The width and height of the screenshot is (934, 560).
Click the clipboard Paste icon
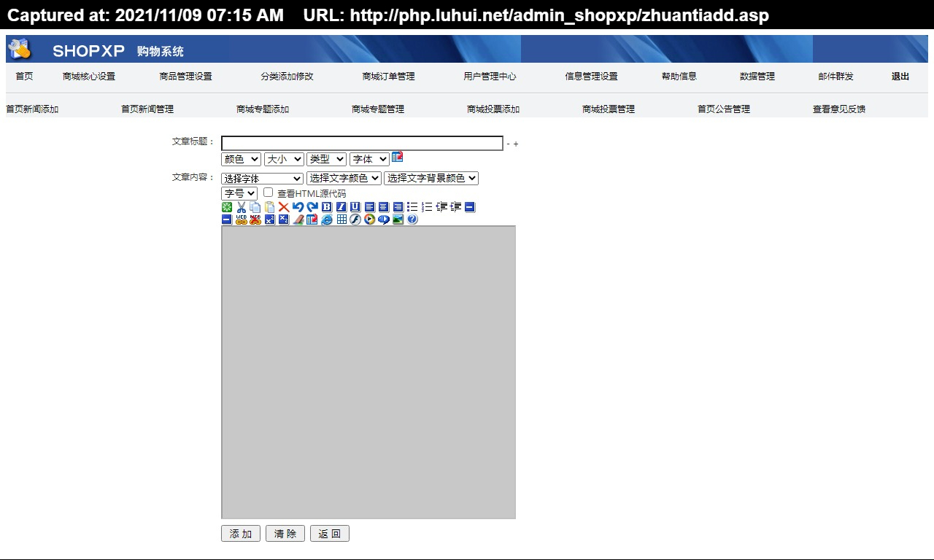point(269,207)
